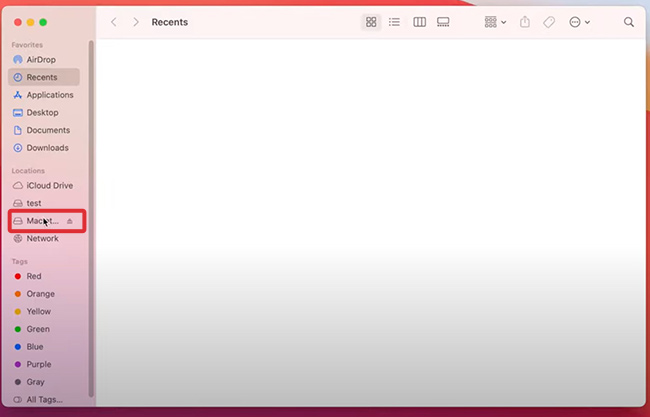Click All Tags… in sidebar
This screenshot has width=650, height=417.
click(44, 400)
